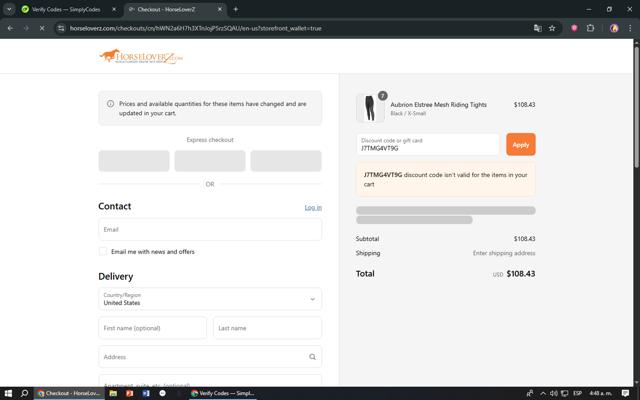
Task: Switch to Verify Codes taskbar window
Action: coord(223,393)
